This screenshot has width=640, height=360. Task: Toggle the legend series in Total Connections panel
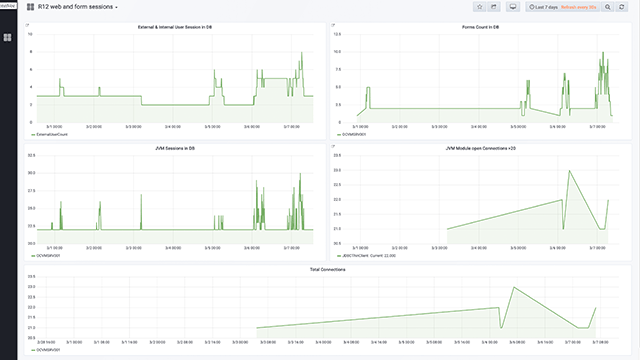click(48, 350)
